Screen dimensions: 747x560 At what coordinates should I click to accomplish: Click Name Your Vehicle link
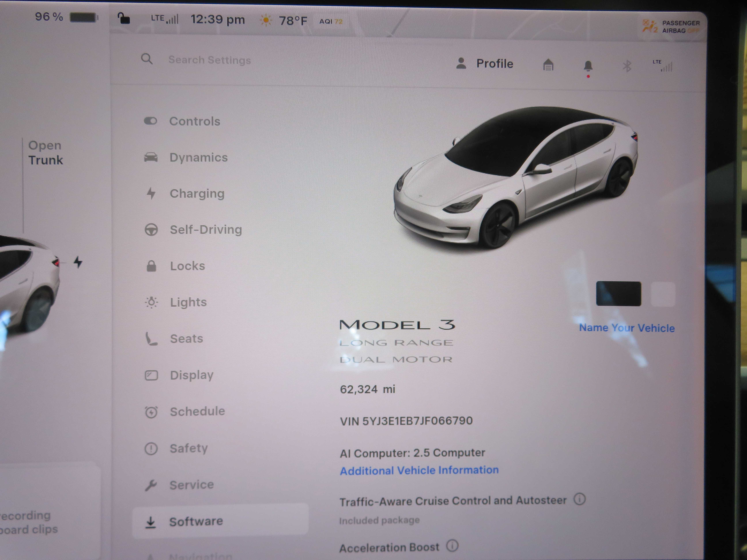coord(627,328)
